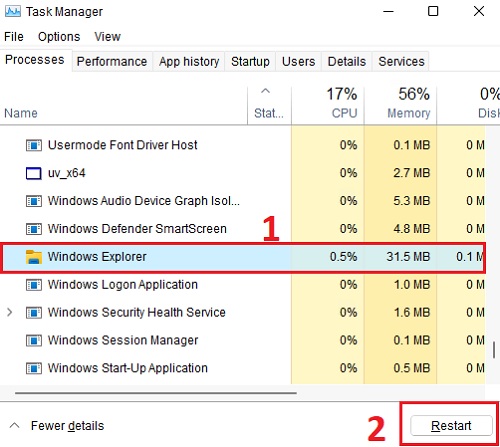Click the Task Manager title bar icon

[13, 12]
